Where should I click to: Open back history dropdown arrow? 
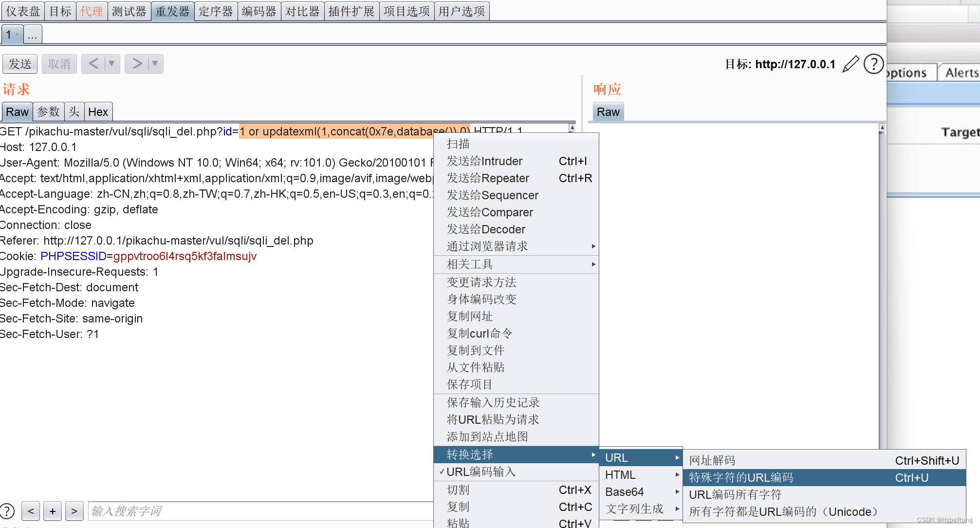[x=112, y=64]
